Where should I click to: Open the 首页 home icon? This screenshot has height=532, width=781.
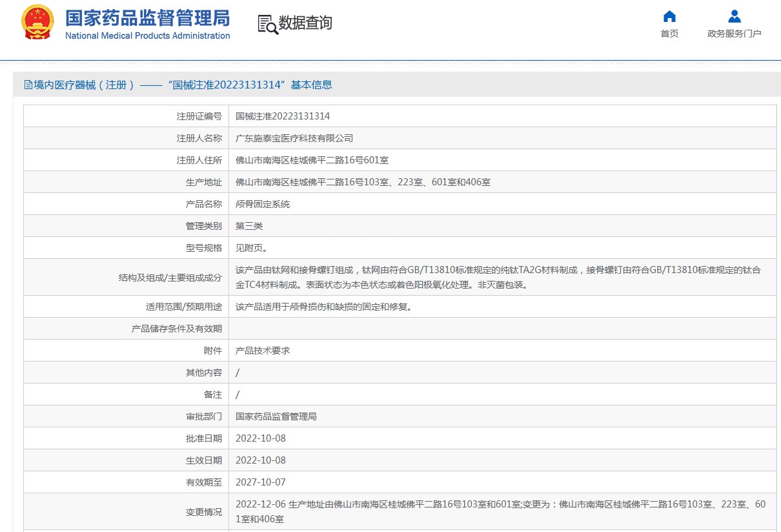(669, 16)
